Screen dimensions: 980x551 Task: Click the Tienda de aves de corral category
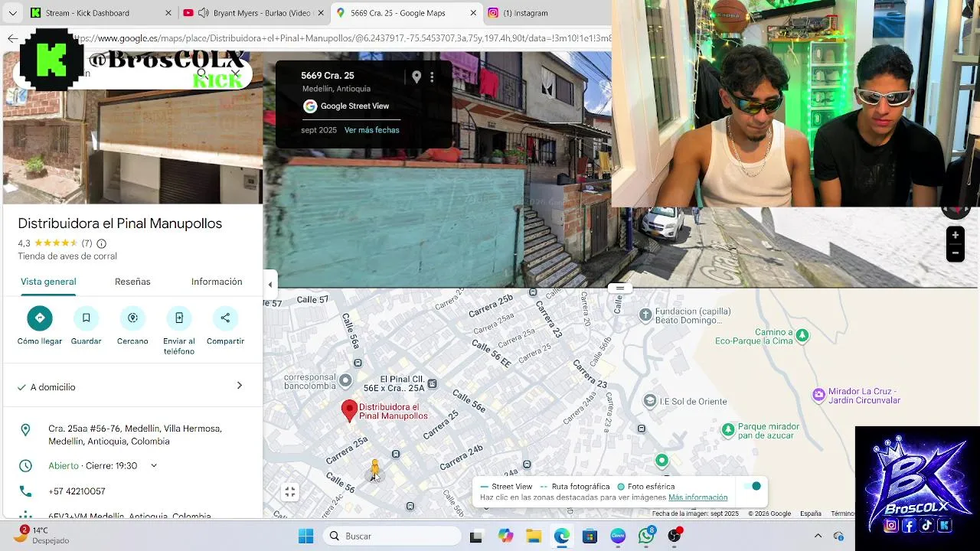coord(67,256)
